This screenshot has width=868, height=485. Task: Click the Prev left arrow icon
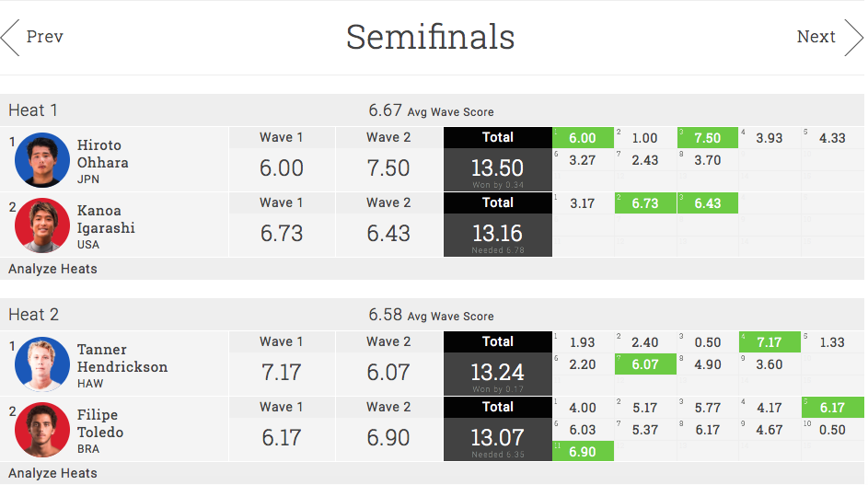pos(11,38)
